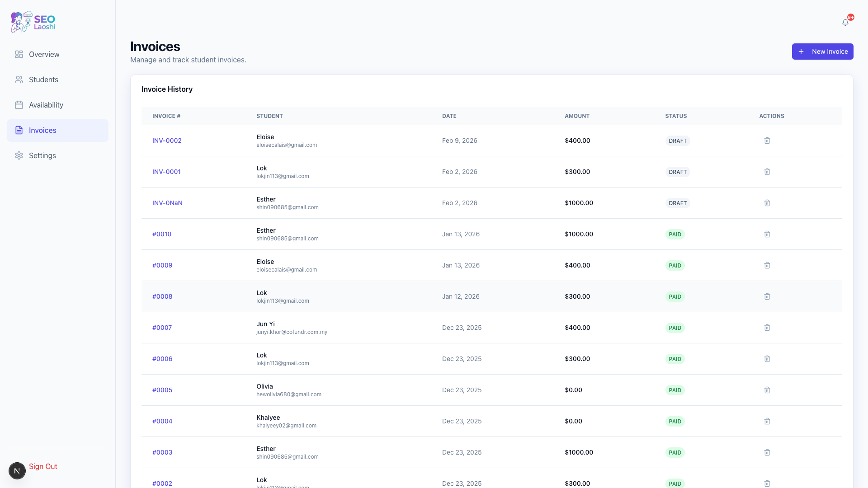Click the DRAFT badge for INV-0002

677,141
